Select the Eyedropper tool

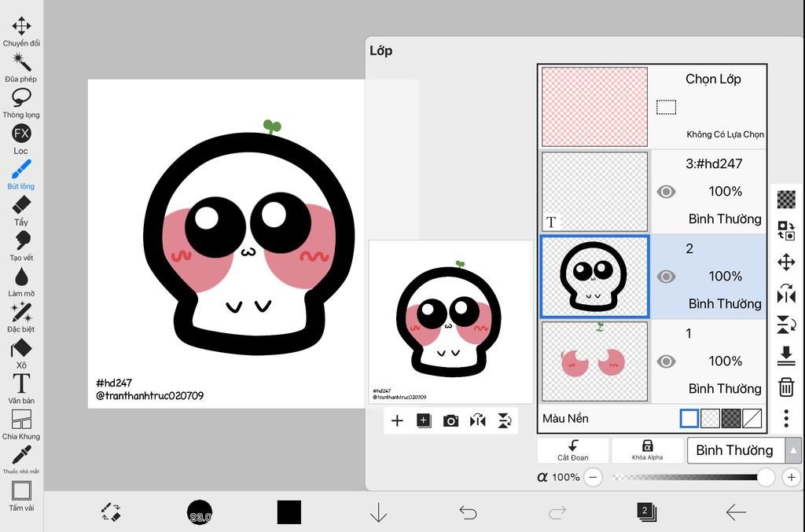tap(21, 455)
